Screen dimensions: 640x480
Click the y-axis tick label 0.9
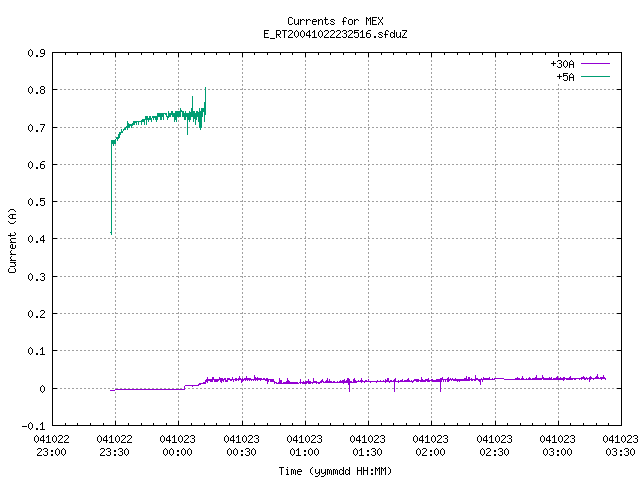click(36, 53)
